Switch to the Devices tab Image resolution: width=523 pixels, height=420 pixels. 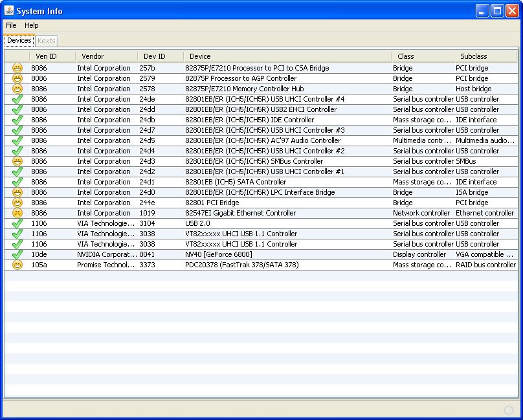(x=19, y=40)
